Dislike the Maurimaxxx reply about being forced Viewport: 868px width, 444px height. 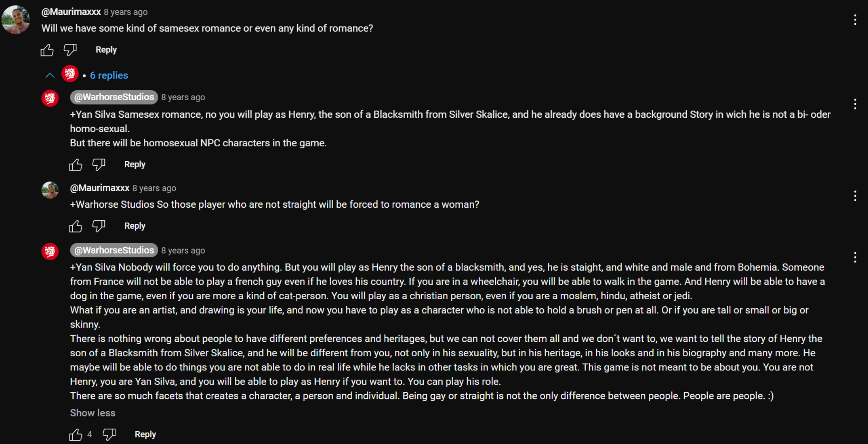point(99,226)
